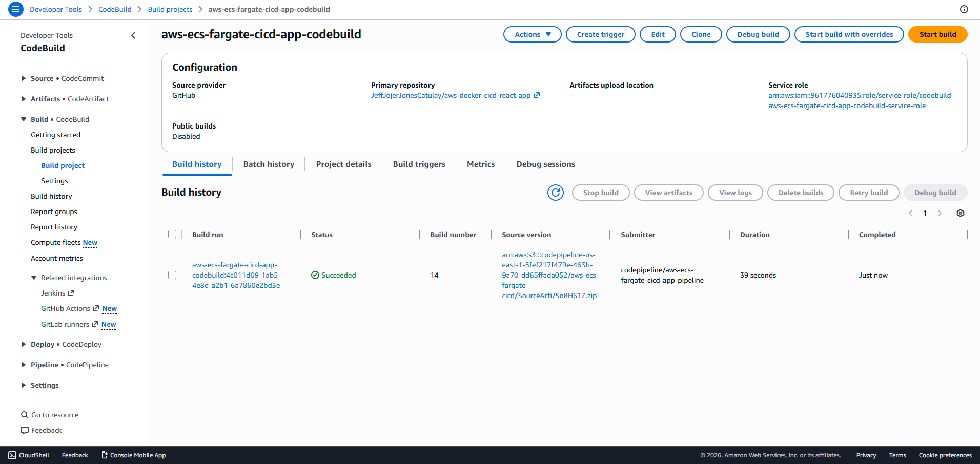Open Getting started in sidebar
The height and width of the screenshot is (464, 980).
tap(55, 135)
